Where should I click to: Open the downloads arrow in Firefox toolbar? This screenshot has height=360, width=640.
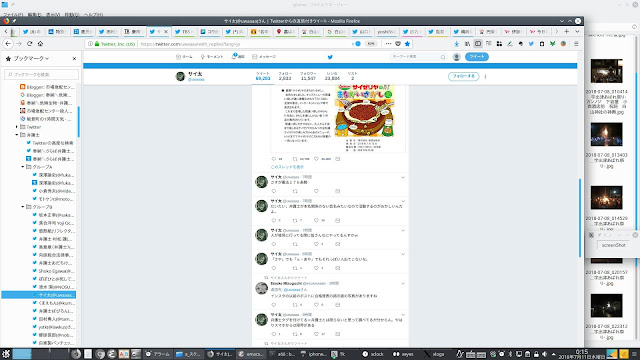tap(456, 44)
